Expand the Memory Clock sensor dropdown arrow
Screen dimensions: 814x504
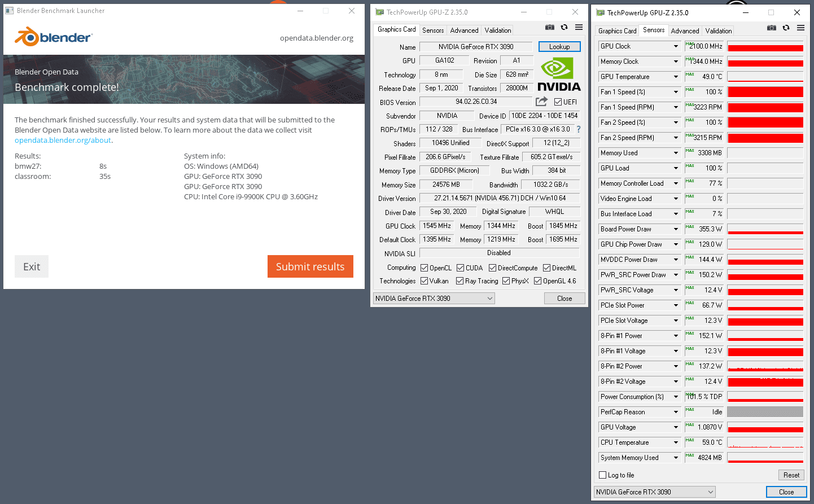pyautogui.click(x=676, y=62)
